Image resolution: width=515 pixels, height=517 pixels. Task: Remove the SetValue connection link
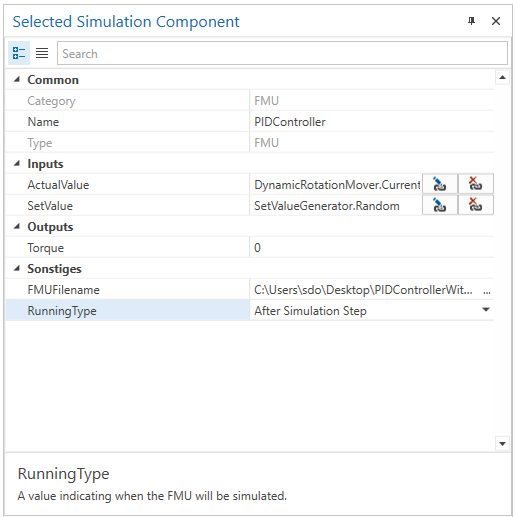476,205
